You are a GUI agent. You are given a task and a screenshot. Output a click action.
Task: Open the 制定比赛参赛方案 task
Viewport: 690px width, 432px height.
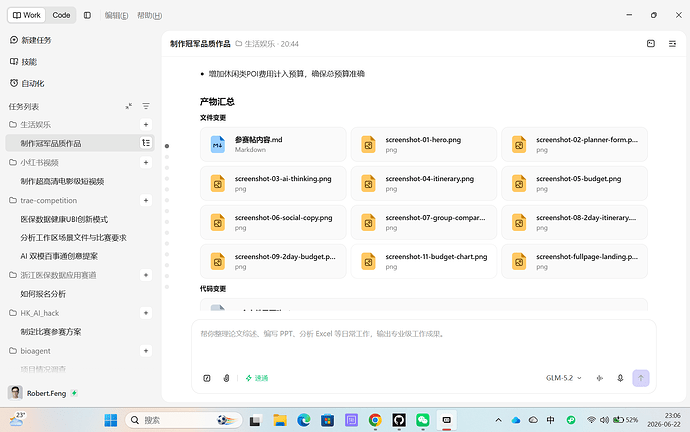(51, 332)
